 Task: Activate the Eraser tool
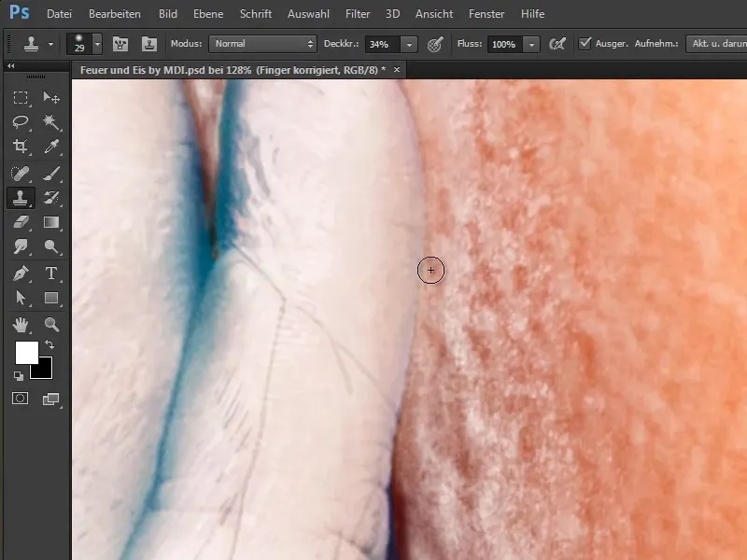pos(21,222)
